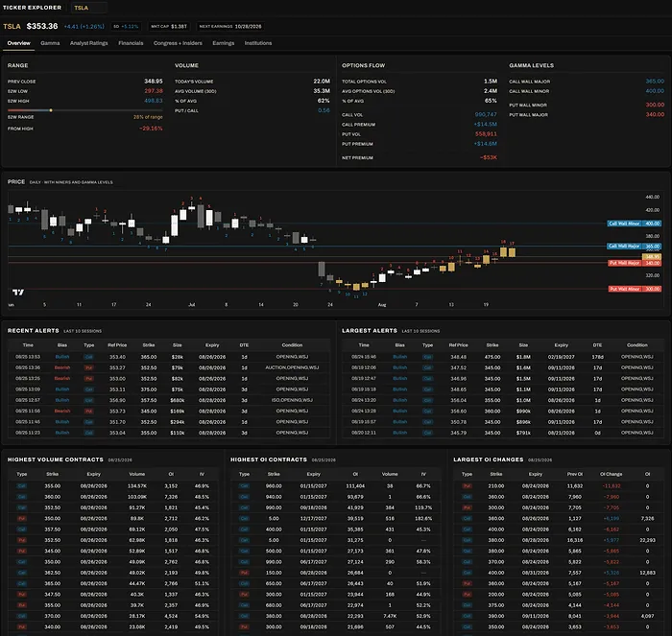
Task: Click the Put badge in the 08/25 13:36 recent alert
Action: (x=88, y=367)
